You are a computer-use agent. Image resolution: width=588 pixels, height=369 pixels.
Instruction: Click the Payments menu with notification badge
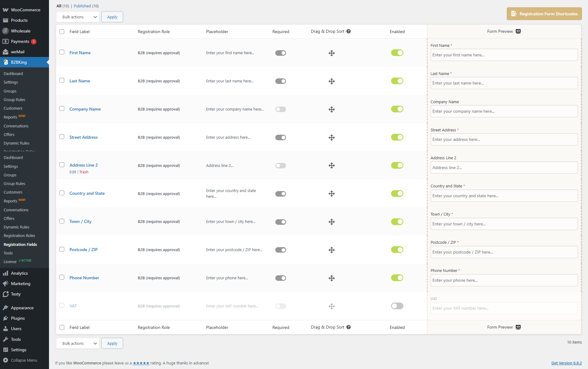coord(20,41)
